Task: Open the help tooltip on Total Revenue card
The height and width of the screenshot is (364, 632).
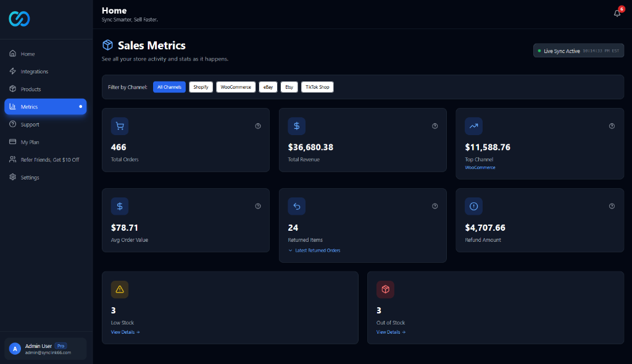Action: click(434, 126)
